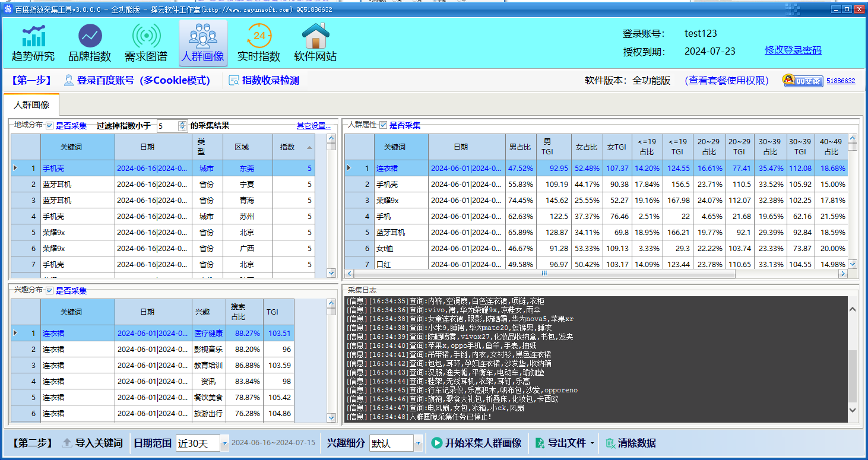This screenshot has height=460, width=868.
Task: Open 修改登录密码 link
Action: coord(793,50)
